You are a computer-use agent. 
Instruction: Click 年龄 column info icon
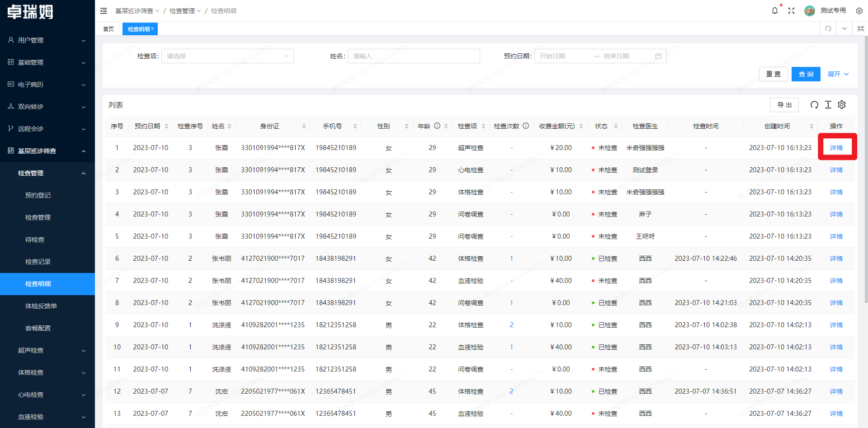tap(437, 126)
